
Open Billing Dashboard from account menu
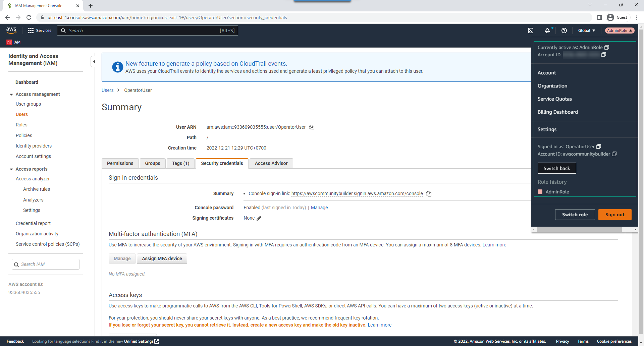pos(557,112)
